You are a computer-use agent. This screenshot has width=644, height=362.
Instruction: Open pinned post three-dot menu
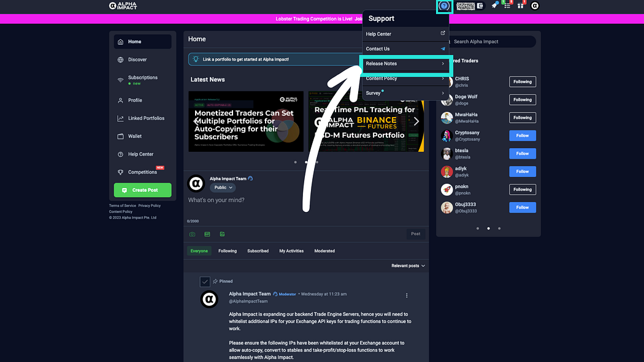coord(407,296)
